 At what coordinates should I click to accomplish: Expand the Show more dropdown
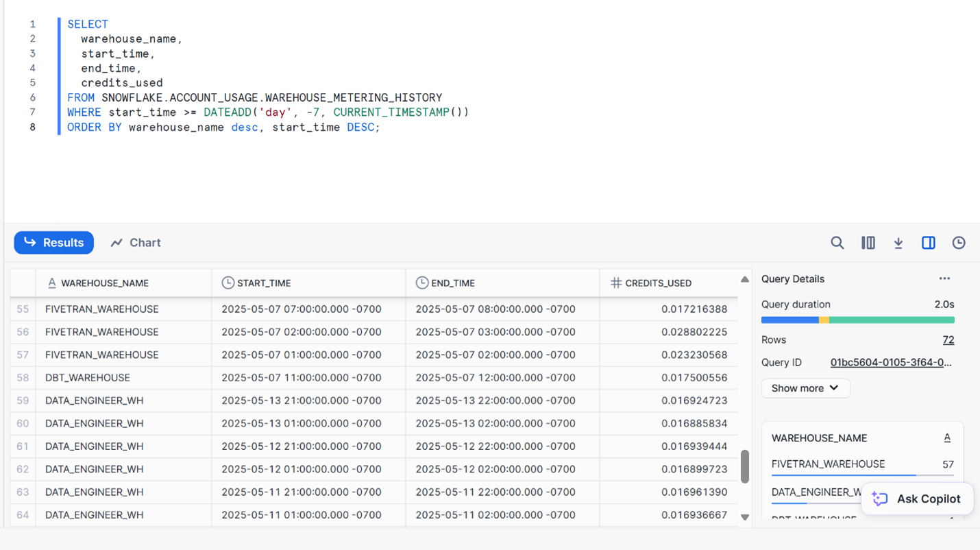pos(805,388)
